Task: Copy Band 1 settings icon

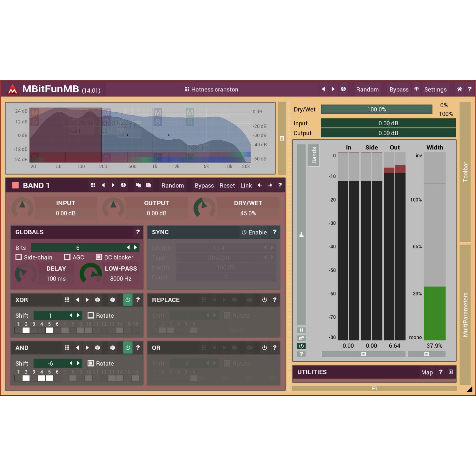Action: [x=138, y=185]
